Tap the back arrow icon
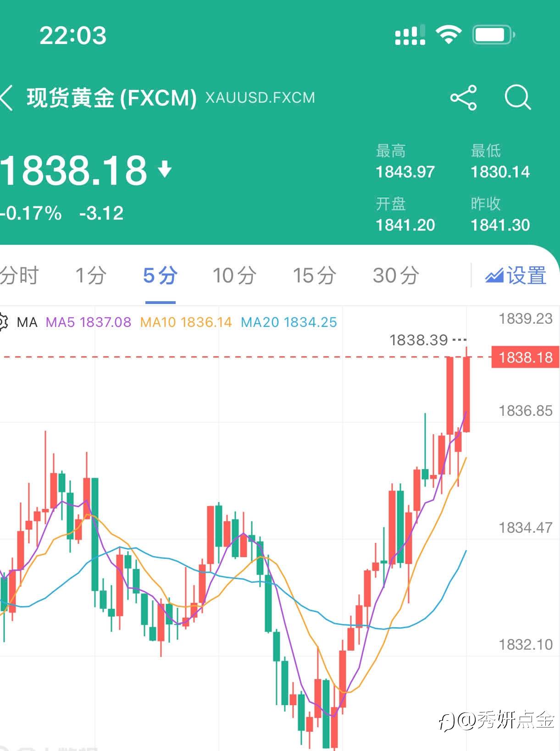The height and width of the screenshot is (751, 560). [6, 97]
